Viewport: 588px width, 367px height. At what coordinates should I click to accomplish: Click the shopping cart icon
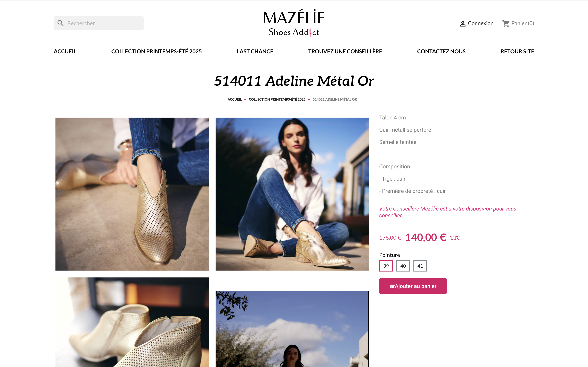coord(506,24)
